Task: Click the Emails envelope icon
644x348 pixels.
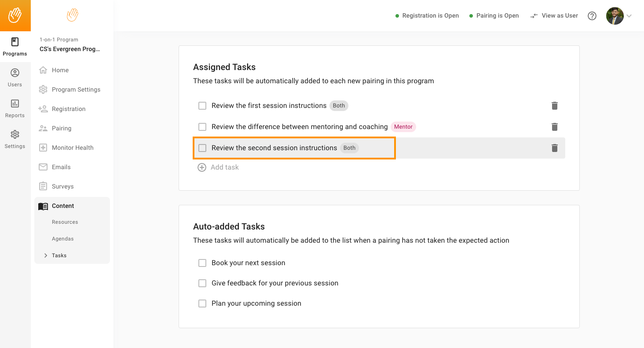Action: tap(43, 167)
